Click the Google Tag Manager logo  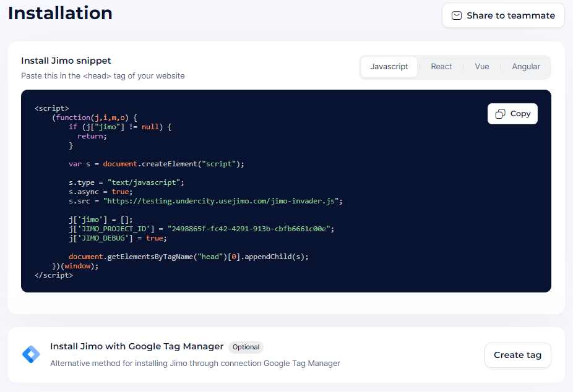30,354
